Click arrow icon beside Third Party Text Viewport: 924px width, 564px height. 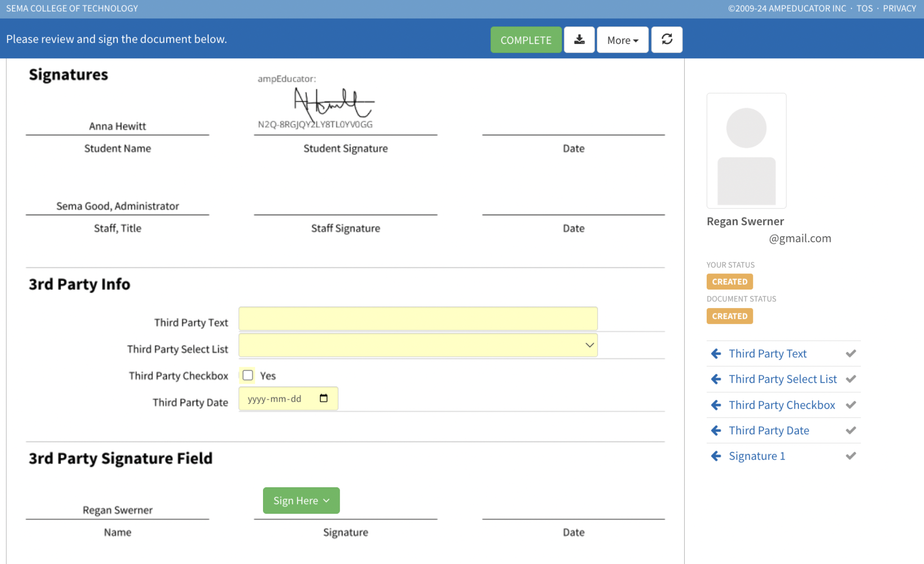click(716, 354)
